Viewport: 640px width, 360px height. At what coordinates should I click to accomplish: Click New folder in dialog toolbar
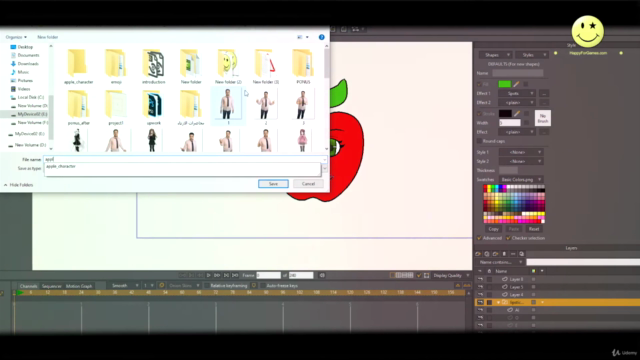48,37
